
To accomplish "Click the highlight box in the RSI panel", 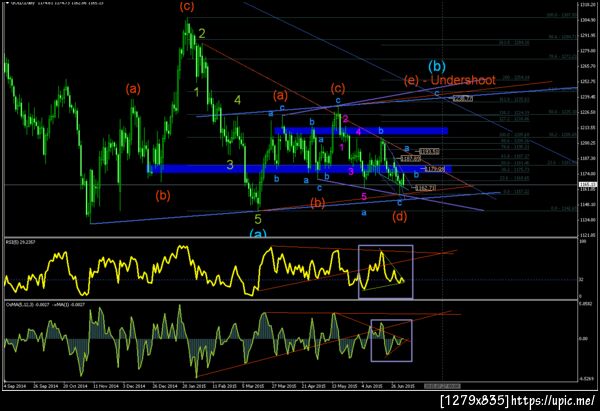I will click(x=386, y=272).
